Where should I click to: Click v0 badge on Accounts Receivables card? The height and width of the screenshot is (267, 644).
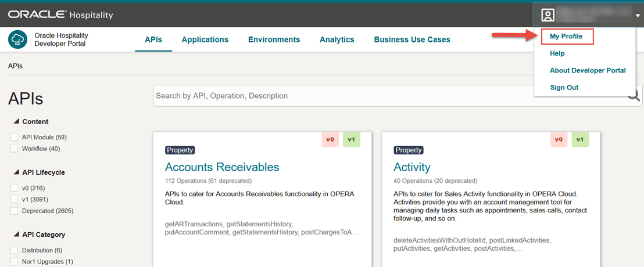330,139
